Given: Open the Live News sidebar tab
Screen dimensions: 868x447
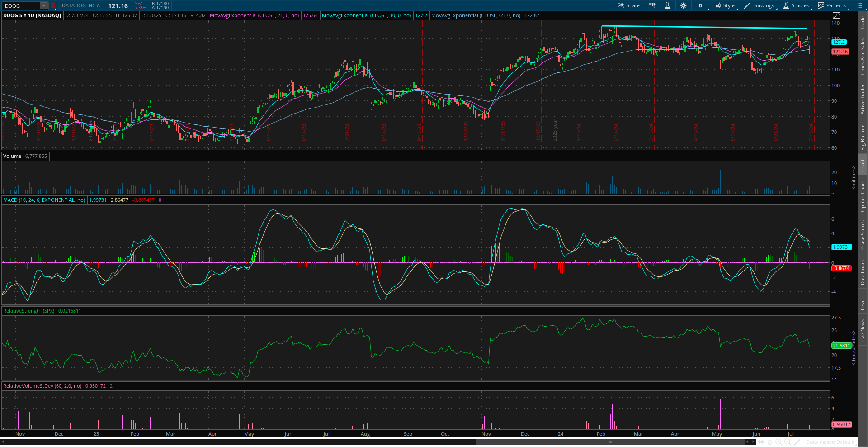Looking at the screenshot, I should [x=863, y=330].
